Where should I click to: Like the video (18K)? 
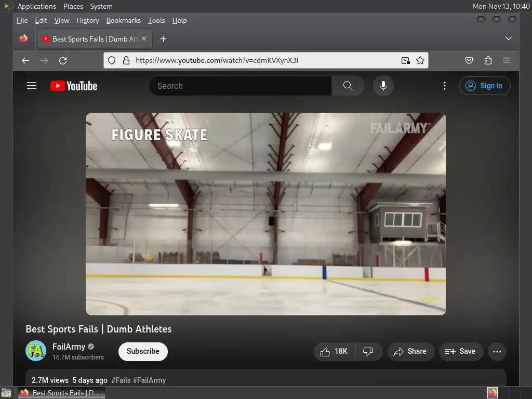(334, 352)
